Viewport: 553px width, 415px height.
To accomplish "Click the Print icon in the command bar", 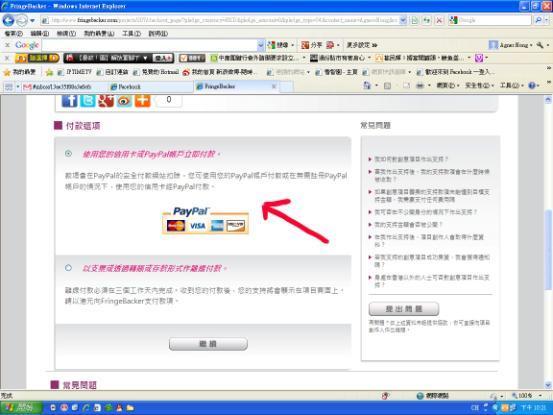I will 420,86.
